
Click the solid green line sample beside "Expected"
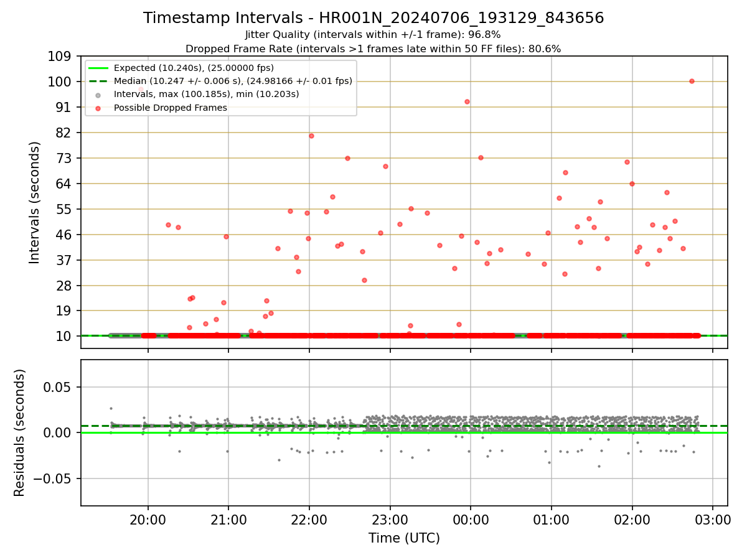pyautogui.click(x=98, y=68)
